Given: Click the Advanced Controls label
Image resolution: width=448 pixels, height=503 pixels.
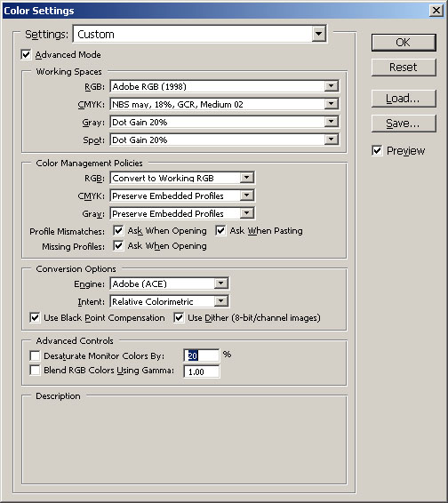Looking at the screenshot, I should [x=75, y=340].
